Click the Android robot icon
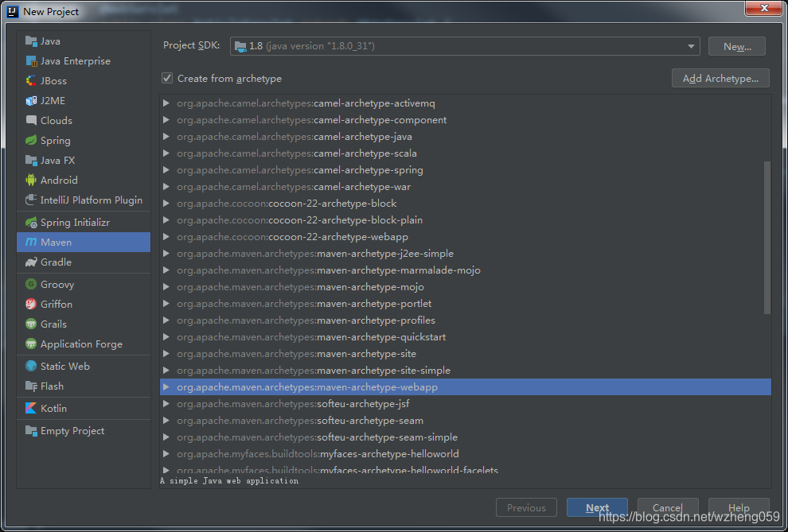The image size is (788, 532). [31, 181]
